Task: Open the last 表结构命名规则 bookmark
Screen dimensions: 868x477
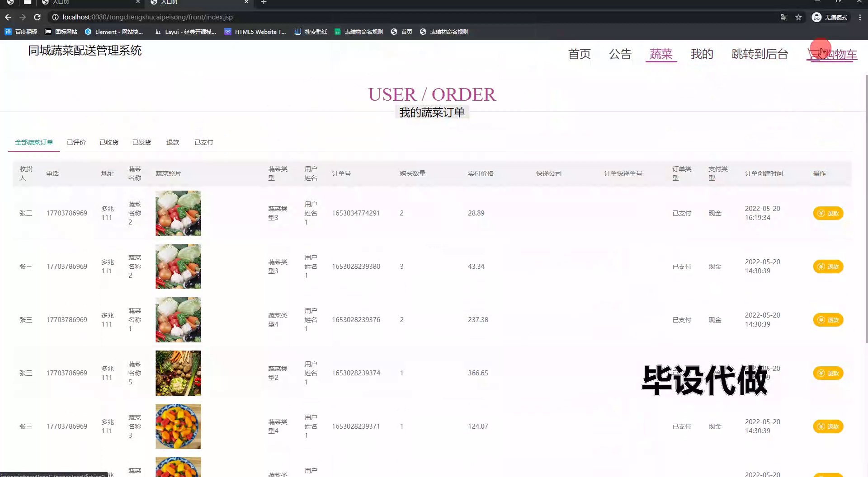Action: (444, 32)
